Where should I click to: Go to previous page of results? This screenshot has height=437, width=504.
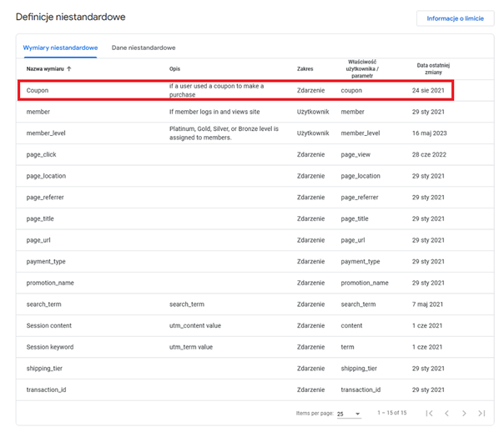coord(446,414)
